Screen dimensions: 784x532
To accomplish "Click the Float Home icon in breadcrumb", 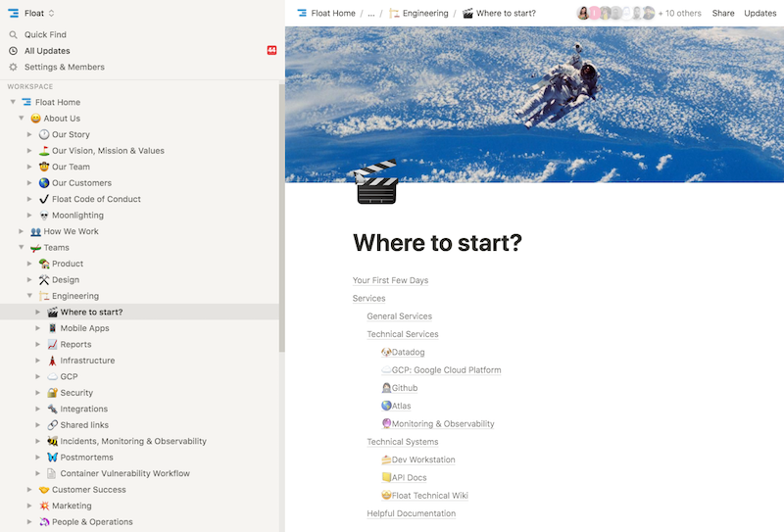I will coord(302,14).
